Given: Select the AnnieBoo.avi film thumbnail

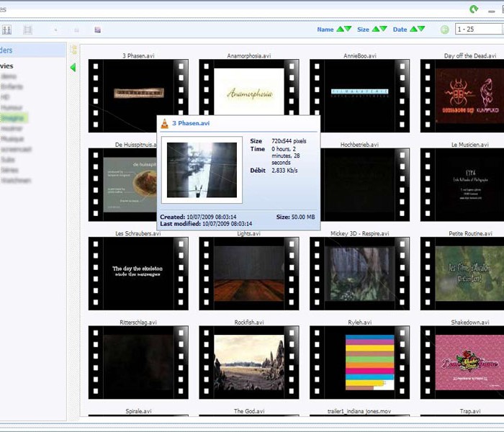Looking at the screenshot, I should tap(360, 96).
